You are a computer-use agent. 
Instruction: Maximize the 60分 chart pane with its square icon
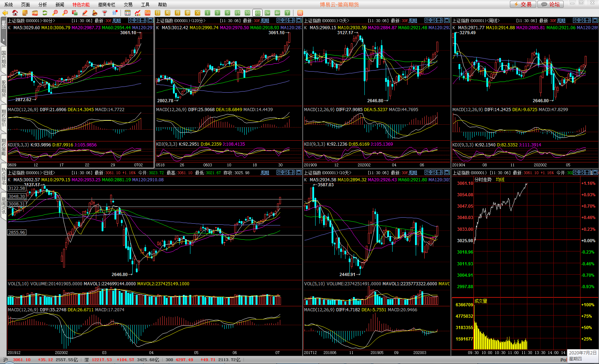pos(150,21)
